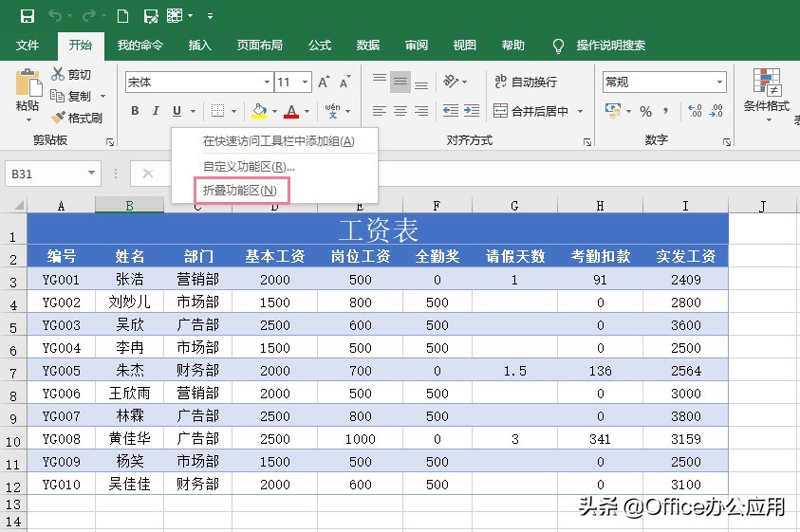
Task: Toggle Italic formatting
Action: point(156,111)
